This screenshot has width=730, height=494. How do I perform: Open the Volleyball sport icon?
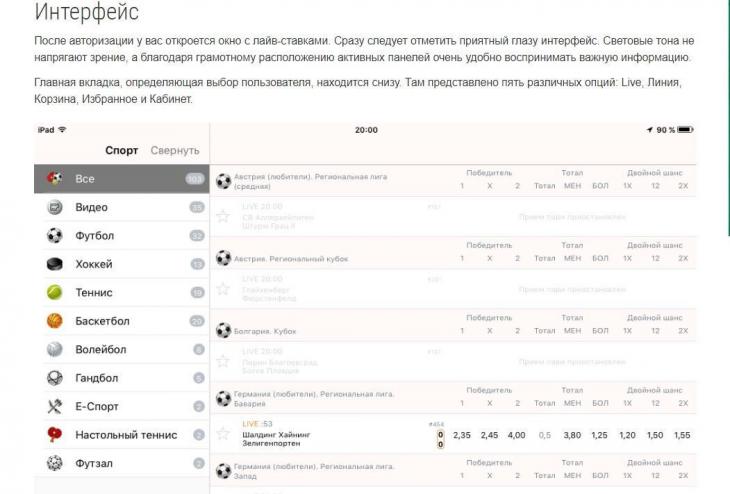pyautogui.click(x=54, y=350)
